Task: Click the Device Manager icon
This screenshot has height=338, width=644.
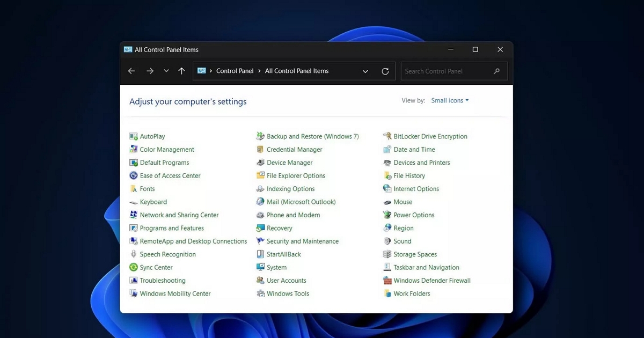Action: pos(260,163)
